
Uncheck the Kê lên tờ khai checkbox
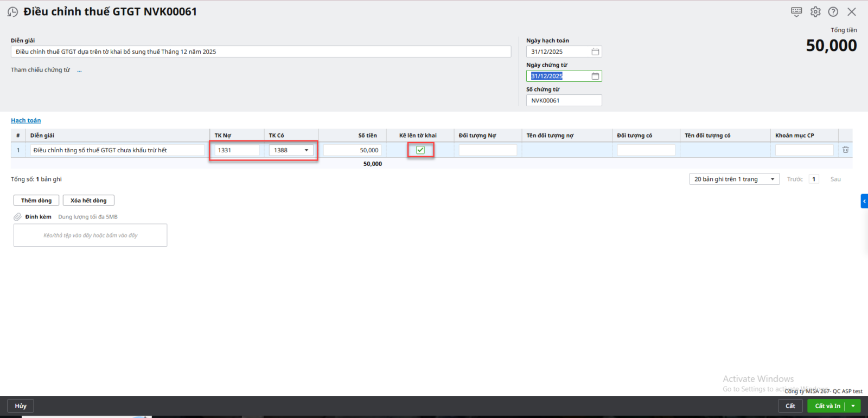420,150
